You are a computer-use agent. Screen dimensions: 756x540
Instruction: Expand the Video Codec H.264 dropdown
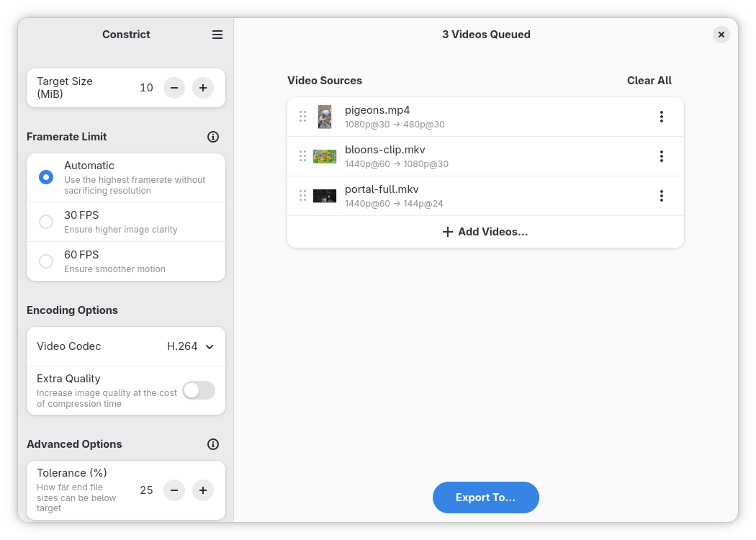click(191, 346)
